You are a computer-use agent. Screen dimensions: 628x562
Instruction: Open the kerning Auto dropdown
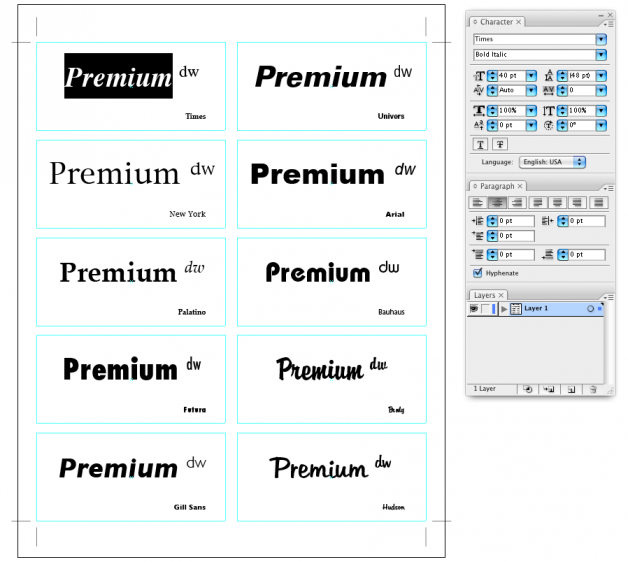[531, 91]
